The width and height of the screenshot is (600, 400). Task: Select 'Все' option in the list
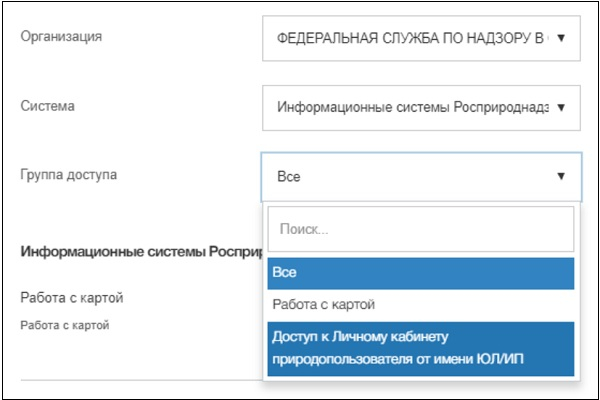pyautogui.click(x=421, y=273)
